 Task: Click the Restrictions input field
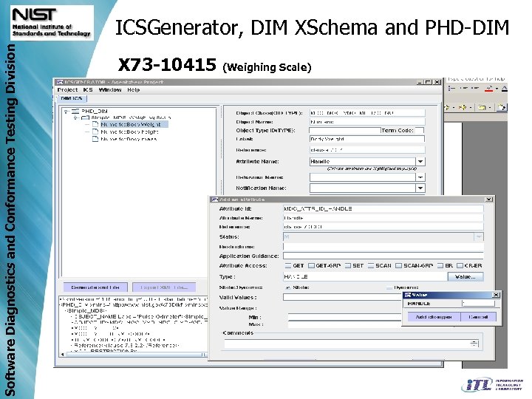pos(383,247)
